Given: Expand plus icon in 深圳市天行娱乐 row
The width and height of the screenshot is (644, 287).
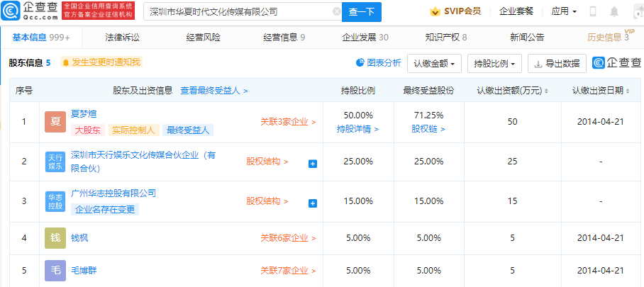Looking at the screenshot, I should click(x=313, y=164).
